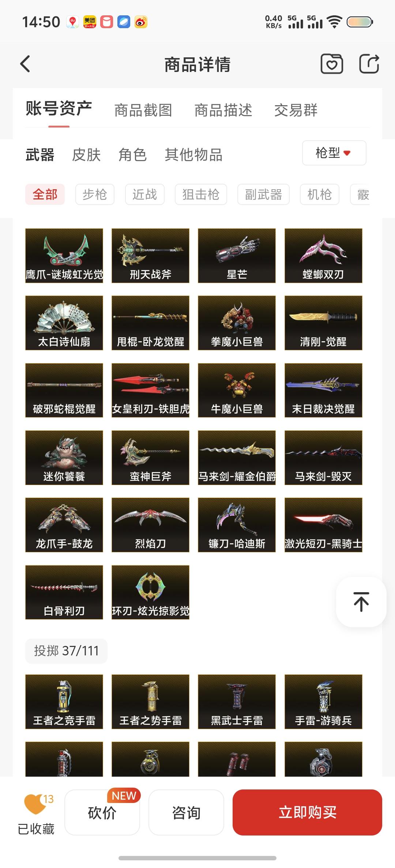Open the 刑天战斧 weapon thumbnail
The height and width of the screenshot is (868, 395).
coord(150,256)
